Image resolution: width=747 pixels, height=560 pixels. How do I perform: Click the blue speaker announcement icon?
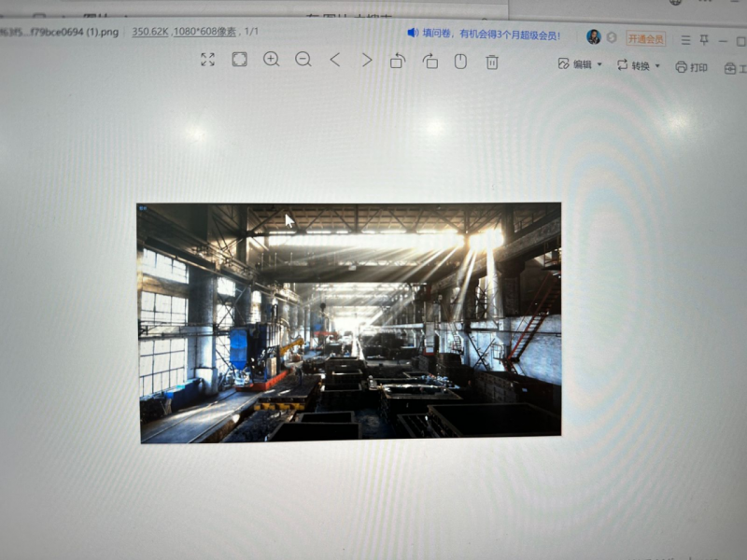(413, 33)
